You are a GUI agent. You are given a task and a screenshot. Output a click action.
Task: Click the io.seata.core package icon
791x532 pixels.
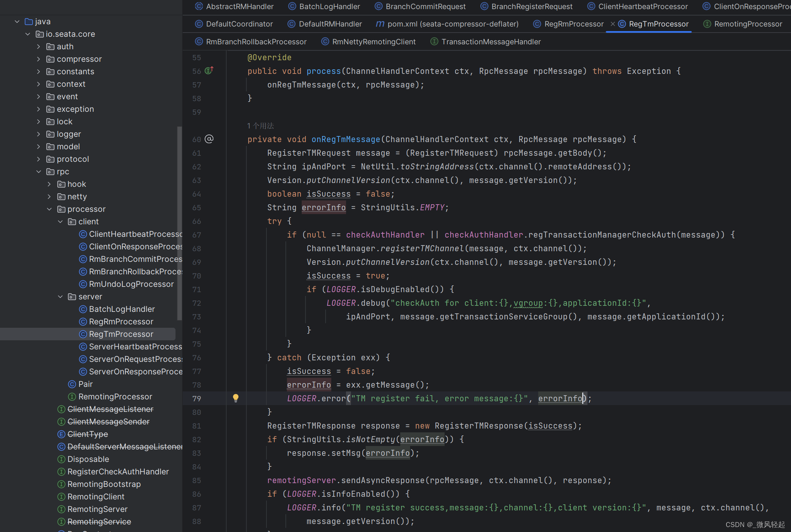click(x=39, y=34)
